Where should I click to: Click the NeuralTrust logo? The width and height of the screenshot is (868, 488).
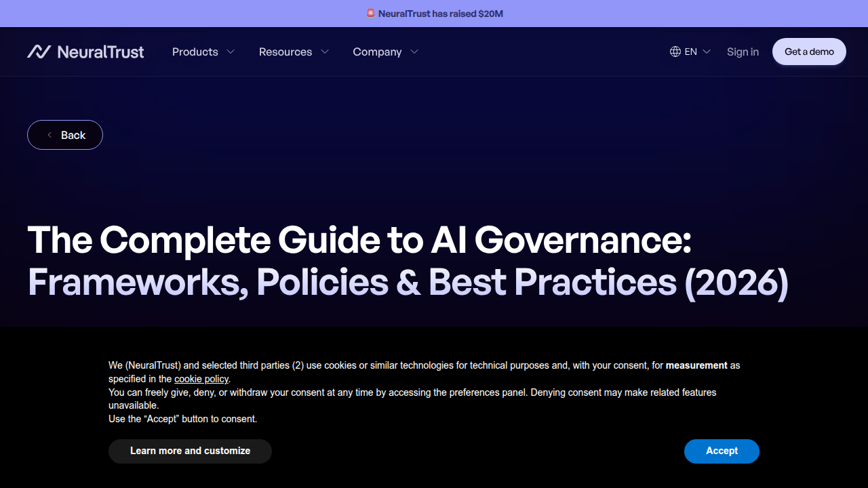coord(85,52)
